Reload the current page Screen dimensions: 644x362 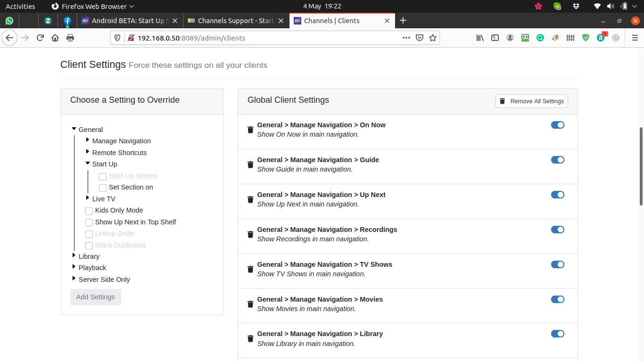click(x=40, y=38)
